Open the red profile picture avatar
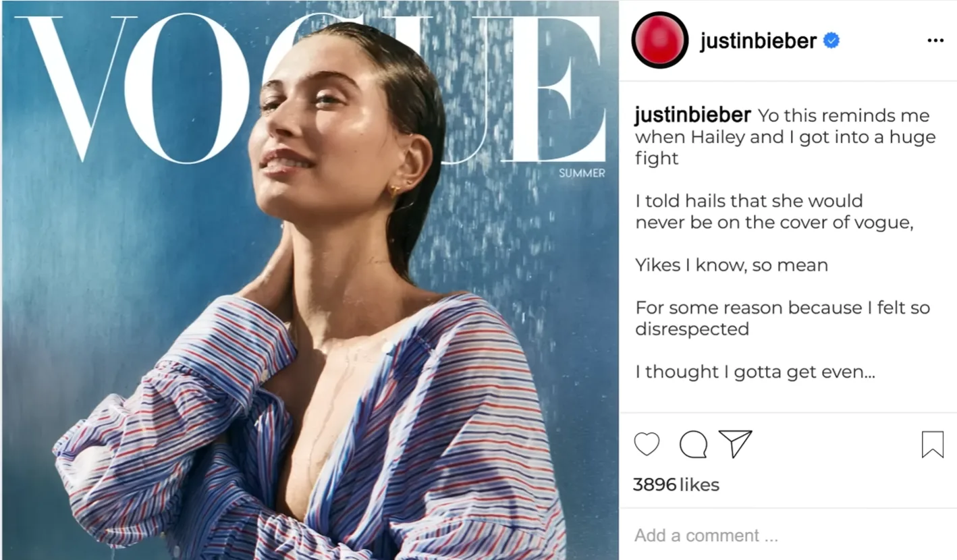The width and height of the screenshot is (957, 560). coord(659,40)
